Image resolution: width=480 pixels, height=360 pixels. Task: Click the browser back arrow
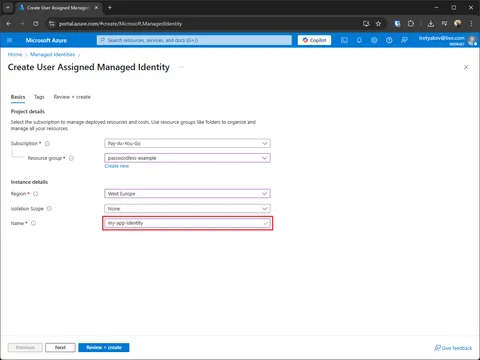point(9,24)
